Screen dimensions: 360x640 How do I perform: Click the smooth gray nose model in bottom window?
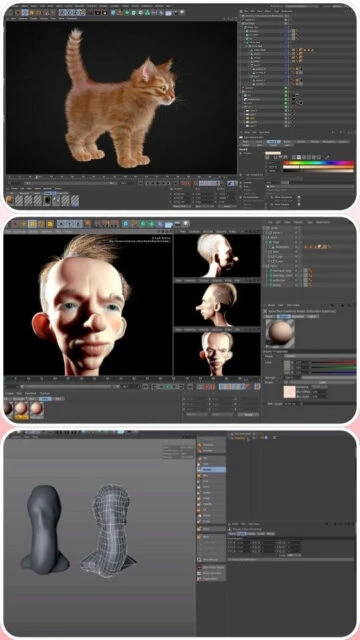[44, 530]
